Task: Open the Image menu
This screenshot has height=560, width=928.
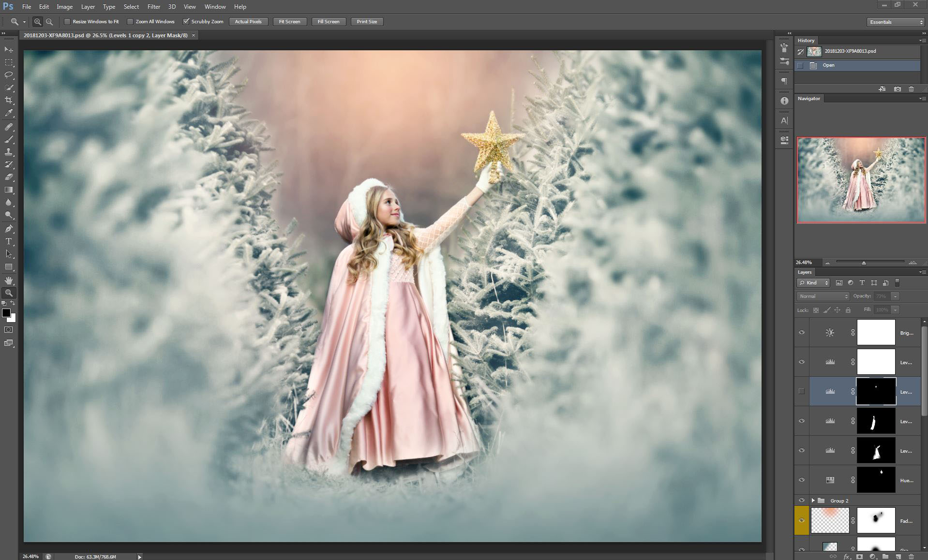Action: [64, 7]
